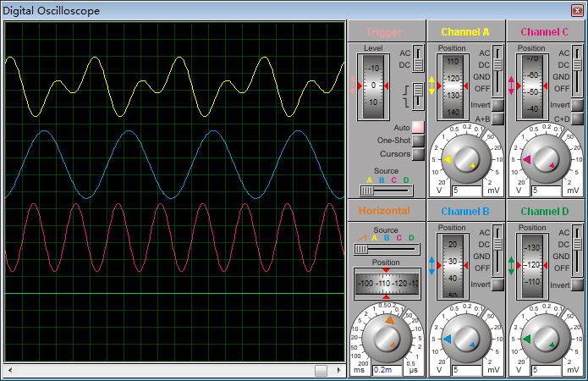Screen dimensions: 588x381
Task: Click the Channel A position thumbwheel
Action: click(453, 86)
